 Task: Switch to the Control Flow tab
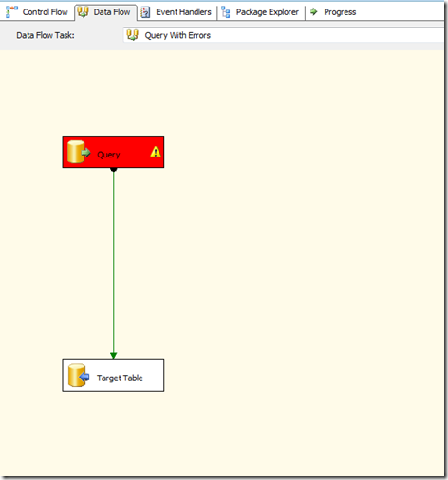coord(37,12)
